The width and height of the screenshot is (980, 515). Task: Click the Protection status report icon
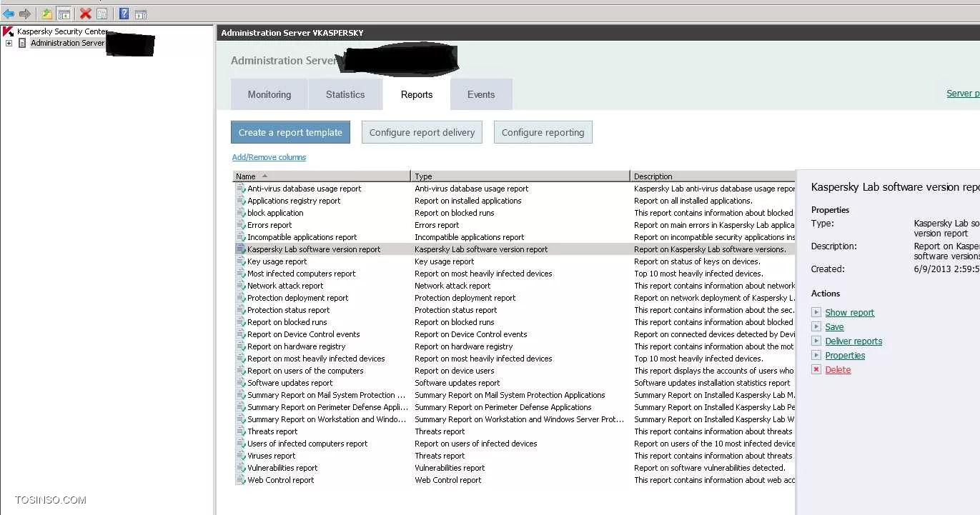pos(241,310)
